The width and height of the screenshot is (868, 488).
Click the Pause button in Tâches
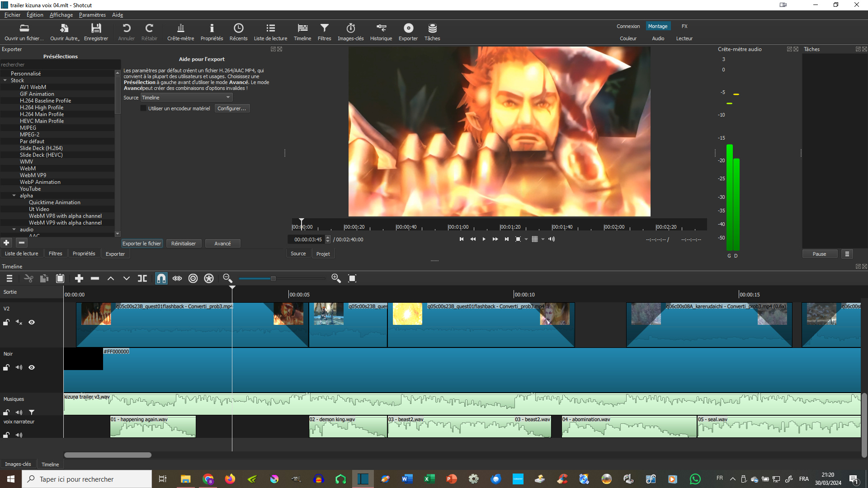click(x=819, y=254)
